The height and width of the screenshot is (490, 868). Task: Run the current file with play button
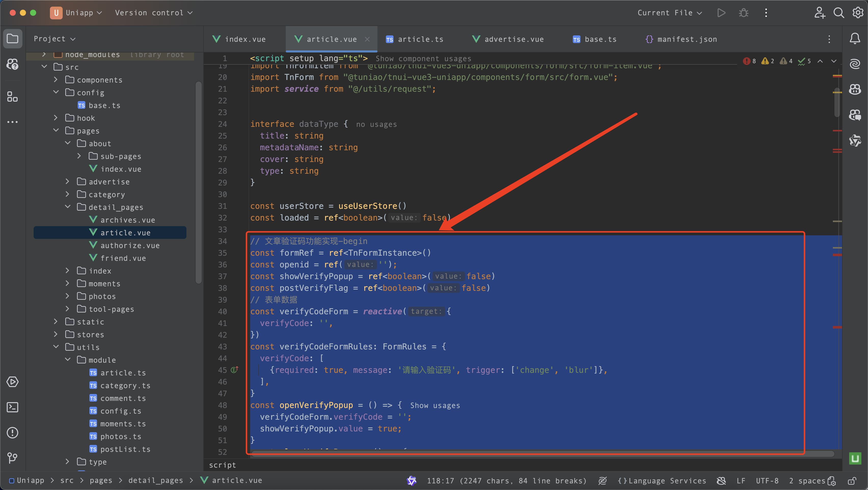coord(721,13)
